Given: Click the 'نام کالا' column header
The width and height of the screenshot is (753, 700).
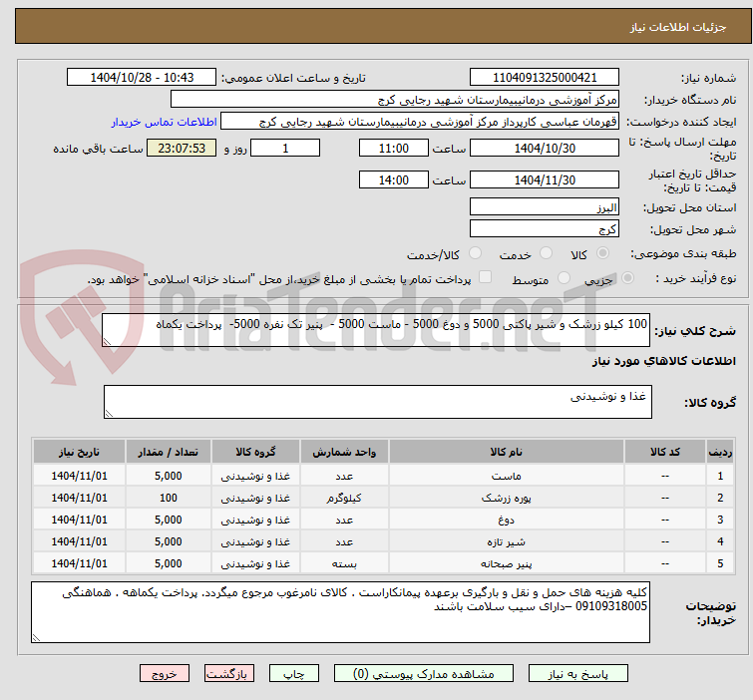Looking at the screenshot, I should pyautogui.click(x=507, y=452).
